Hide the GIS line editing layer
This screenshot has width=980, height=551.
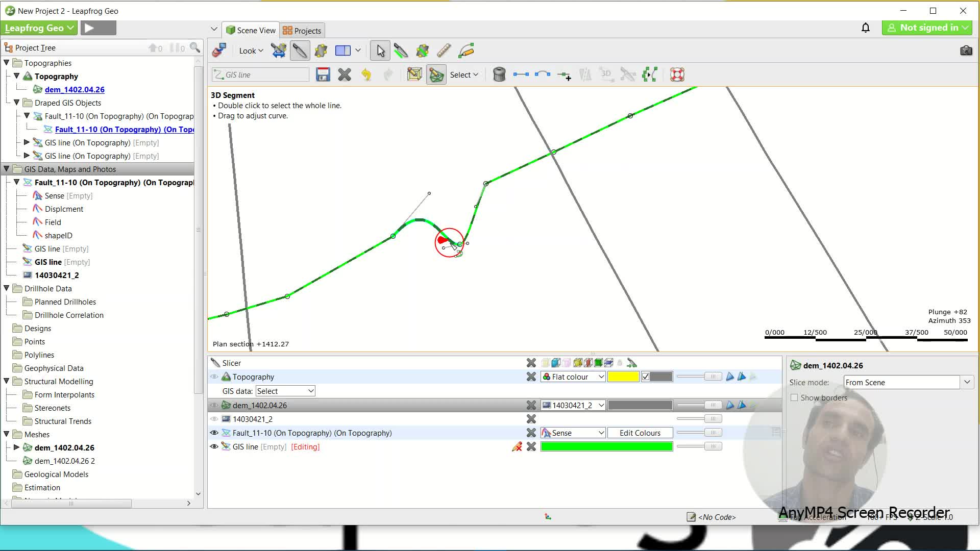pyautogui.click(x=214, y=446)
